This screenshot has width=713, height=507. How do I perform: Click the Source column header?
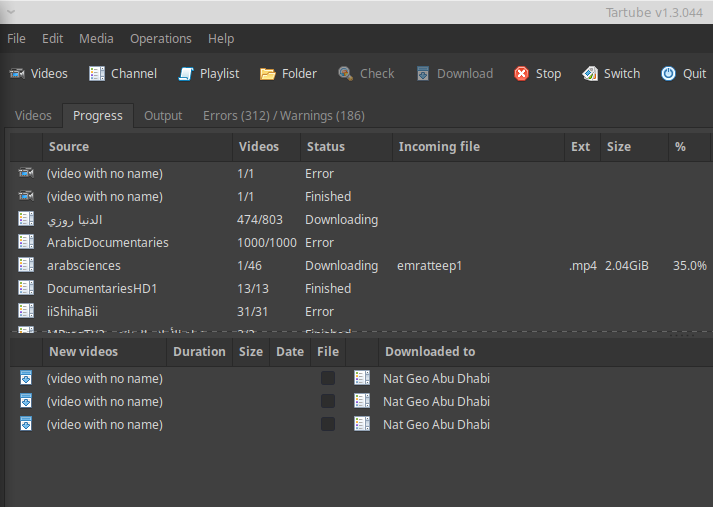pos(137,147)
